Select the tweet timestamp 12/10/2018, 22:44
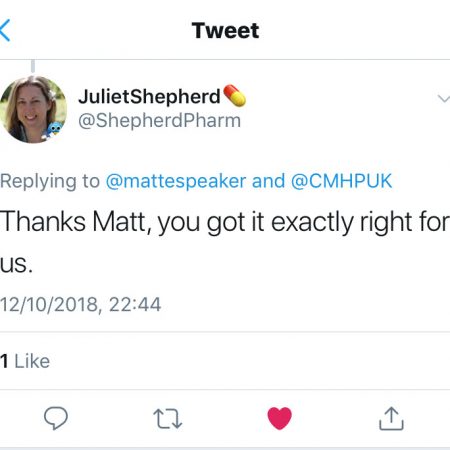 click(x=80, y=304)
